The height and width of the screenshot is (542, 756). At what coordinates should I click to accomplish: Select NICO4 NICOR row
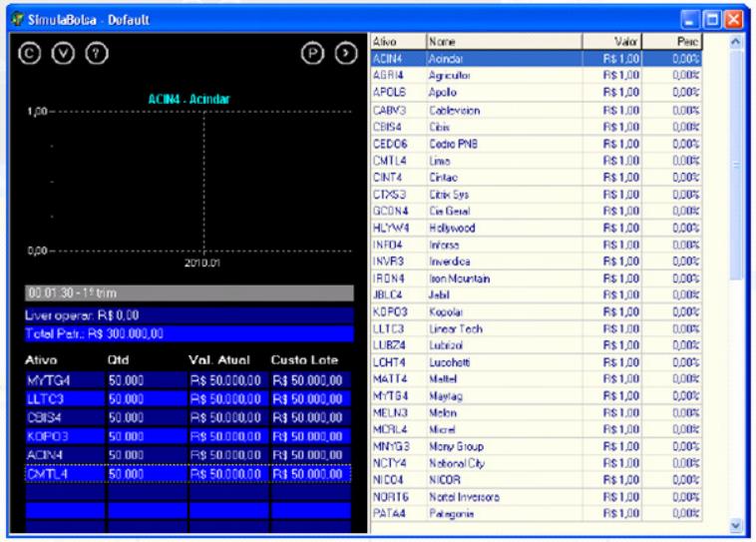[x=537, y=480]
